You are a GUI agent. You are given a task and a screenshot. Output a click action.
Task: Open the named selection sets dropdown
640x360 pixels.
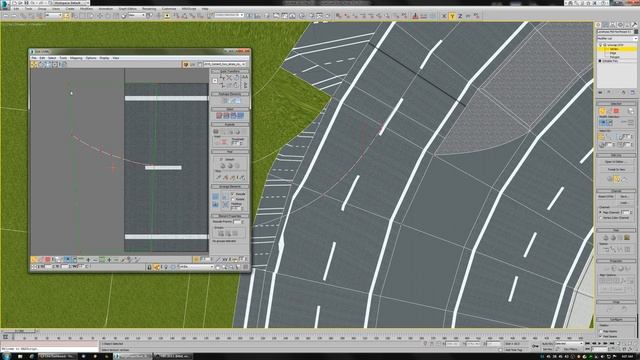click(229, 16)
